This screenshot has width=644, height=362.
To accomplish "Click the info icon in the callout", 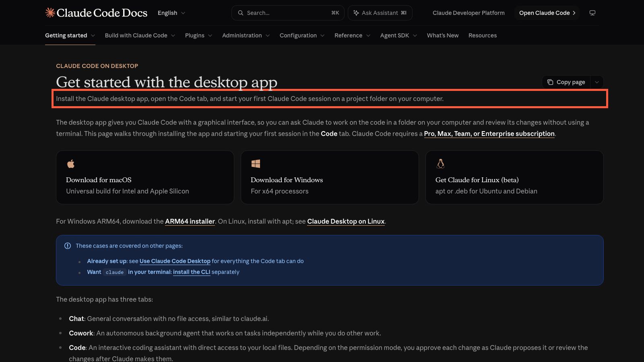I will tap(68, 246).
